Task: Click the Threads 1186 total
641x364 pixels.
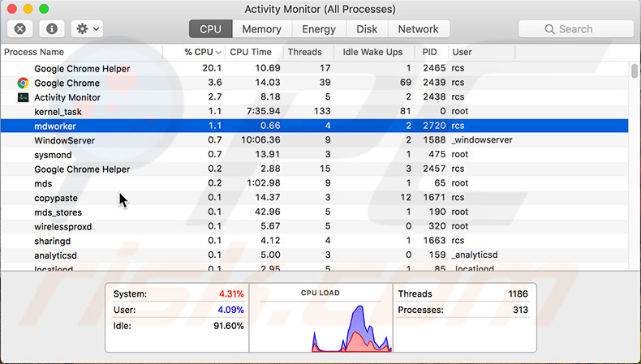Action: [462, 293]
